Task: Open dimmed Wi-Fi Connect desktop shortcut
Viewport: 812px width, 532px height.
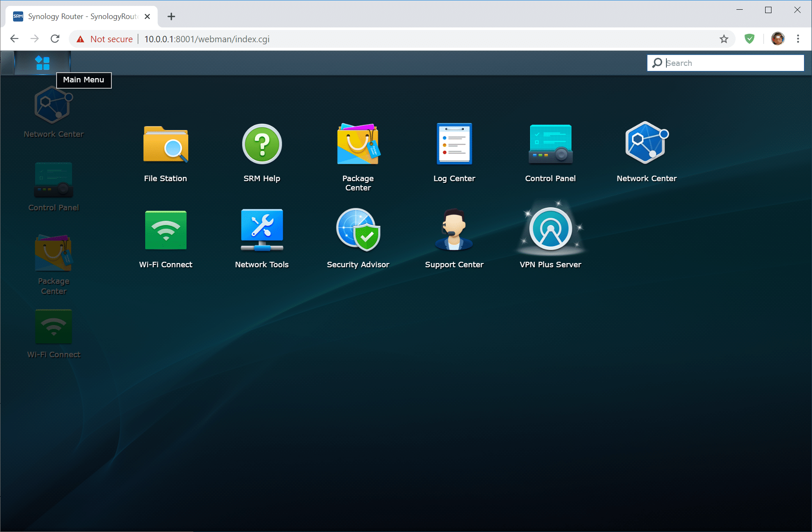Action: click(54, 334)
